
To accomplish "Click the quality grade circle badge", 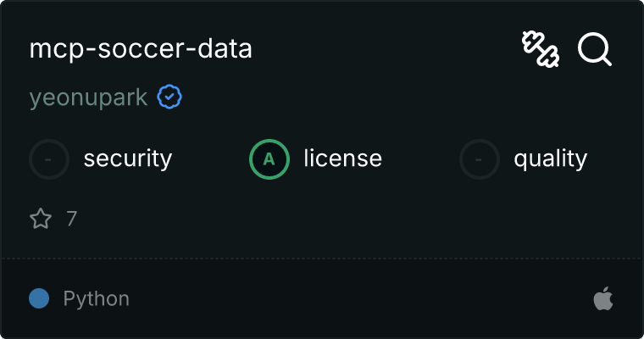I will coord(480,158).
